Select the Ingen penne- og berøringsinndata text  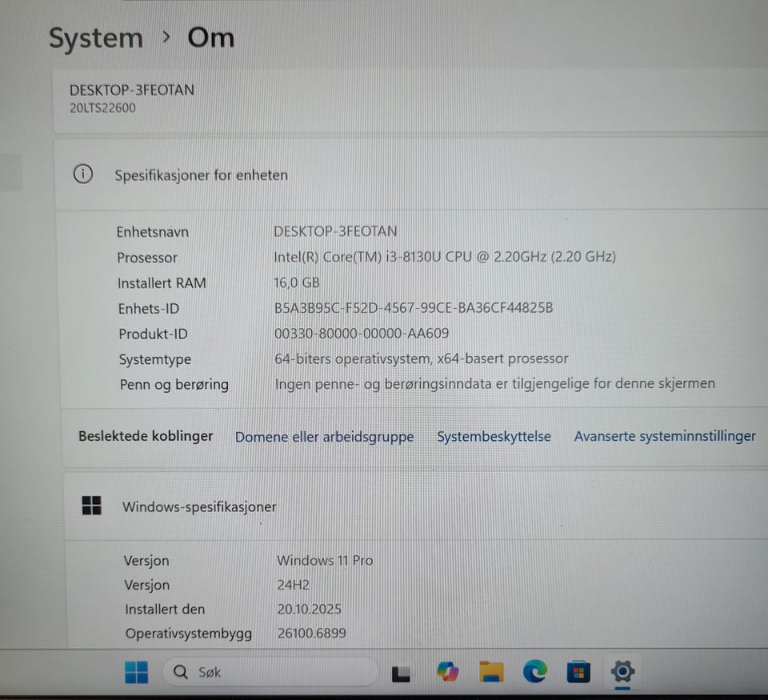coord(495,383)
